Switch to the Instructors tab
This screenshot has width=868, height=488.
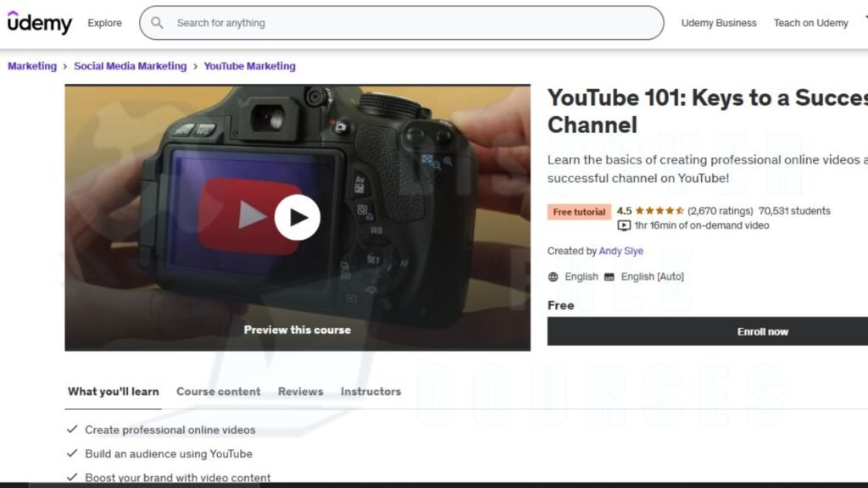(x=371, y=391)
